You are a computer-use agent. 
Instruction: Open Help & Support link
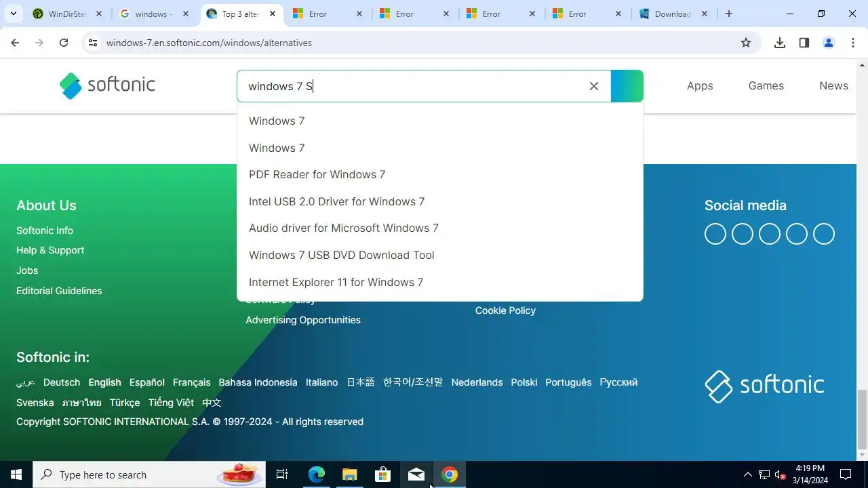[x=50, y=250]
